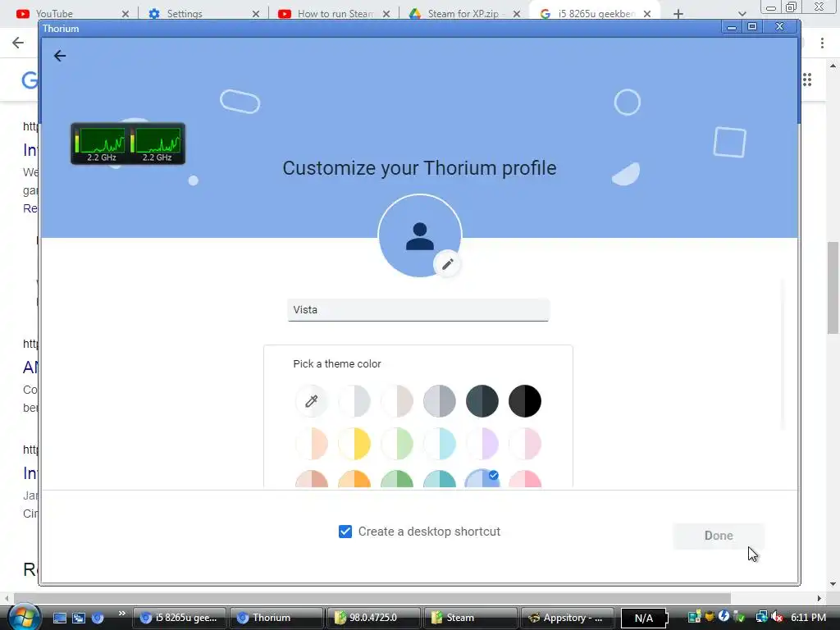Open a new browser tab
The height and width of the screenshot is (630, 840).
click(678, 14)
